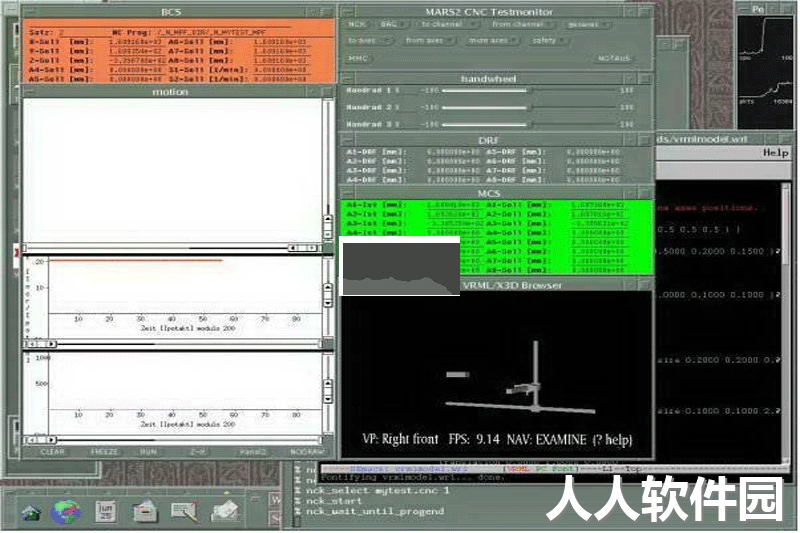This screenshot has height=533, width=800.
Task: Click scroll up arrow of bottom graph
Action: pyautogui.click(x=328, y=383)
